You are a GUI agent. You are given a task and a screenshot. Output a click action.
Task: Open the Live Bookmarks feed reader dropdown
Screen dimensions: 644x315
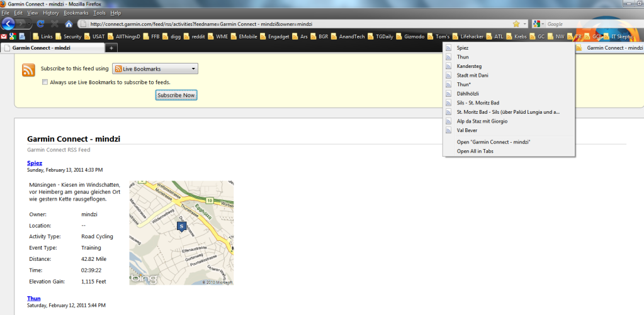pyautogui.click(x=155, y=69)
